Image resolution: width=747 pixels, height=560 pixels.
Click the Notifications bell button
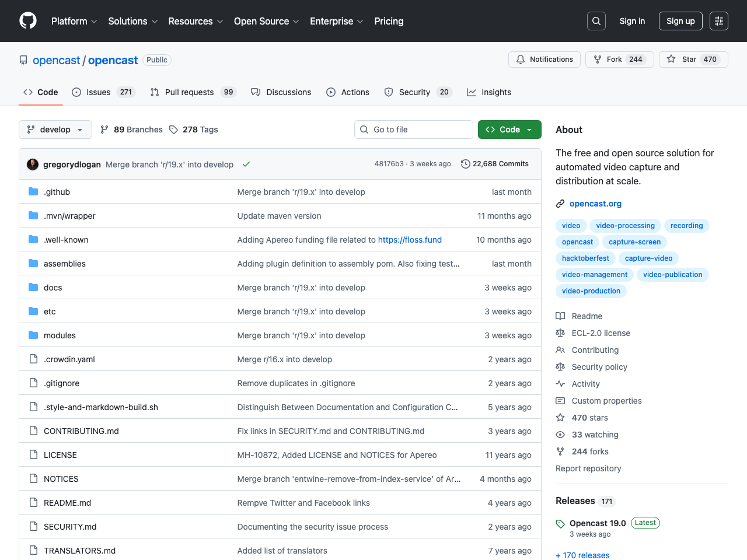(544, 60)
